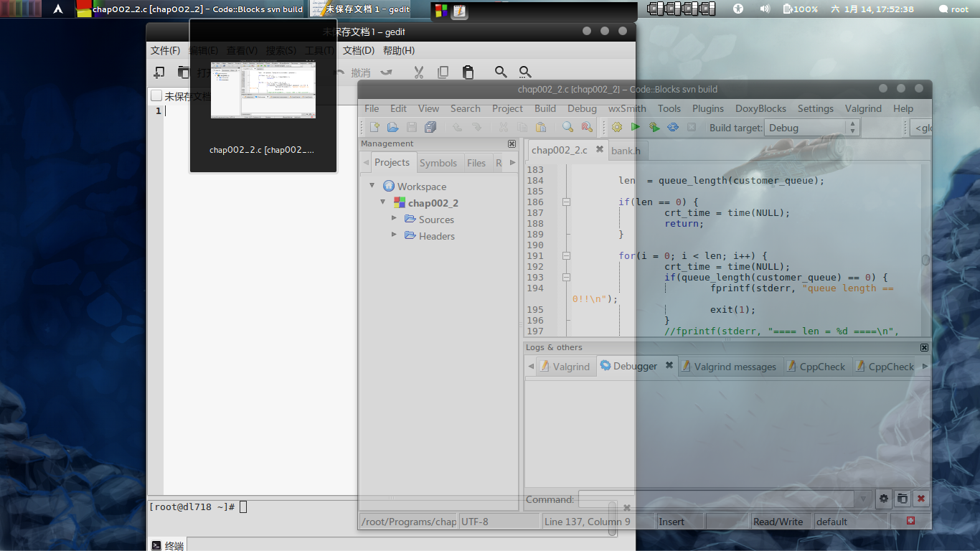Open the 文件(F) menu in gedit

(165, 50)
